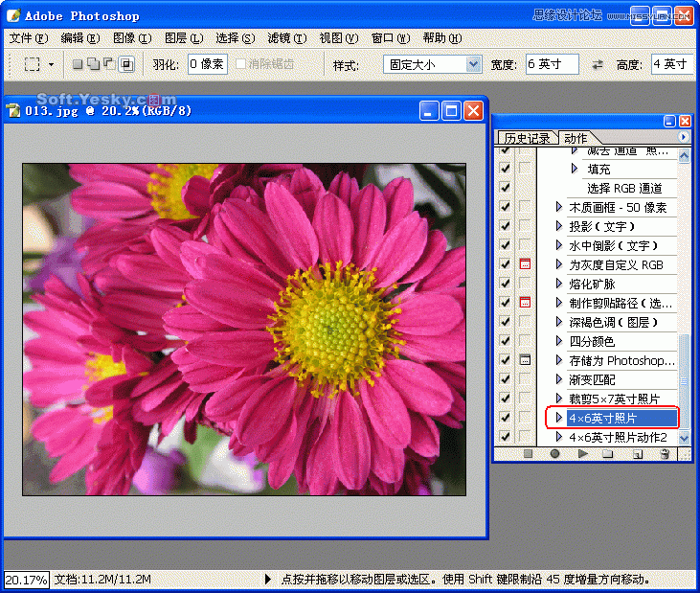Open the 视图(V) menu
The height and width of the screenshot is (593, 700).
point(339,38)
